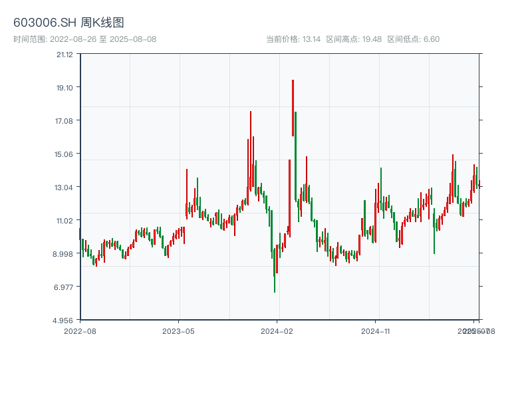Select the 时间范围 date range text
The height and width of the screenshot is (399, 532).
click(x=84, y=39)
